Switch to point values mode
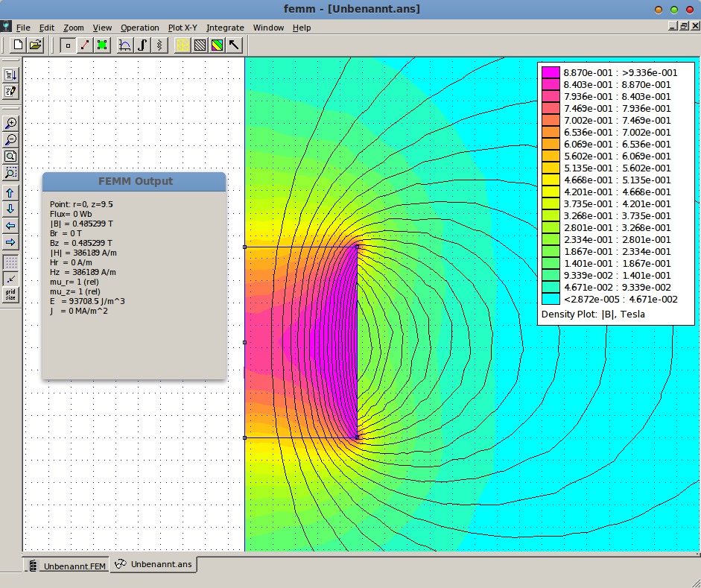Viewport: 701px width, 588px height. (68, 45)
